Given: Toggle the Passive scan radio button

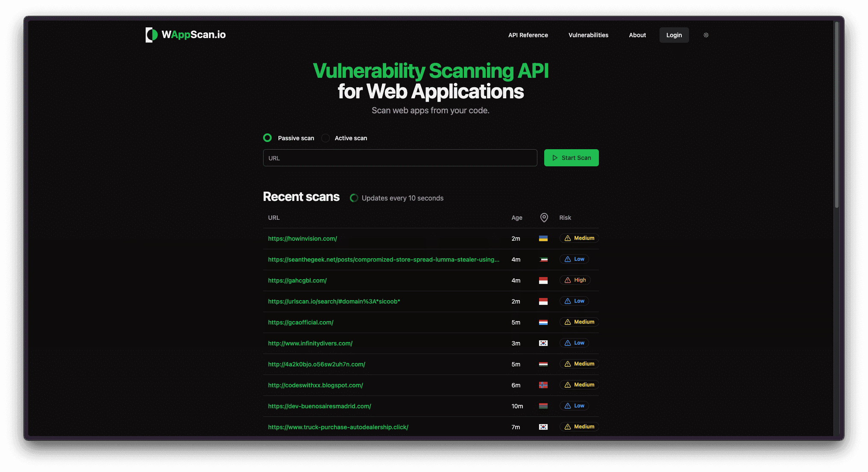Looking at the screenshot, I should click(x=268, y=138).
